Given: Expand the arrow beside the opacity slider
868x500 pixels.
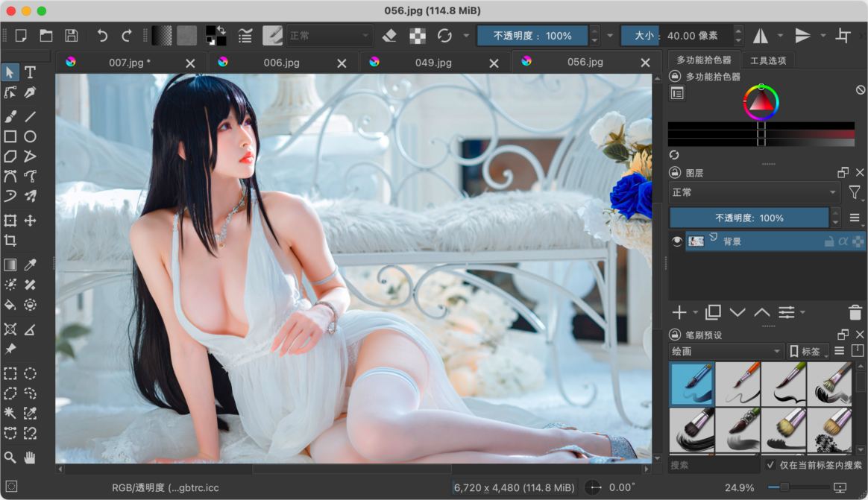Looking at the screenshot, I should 610,36.
